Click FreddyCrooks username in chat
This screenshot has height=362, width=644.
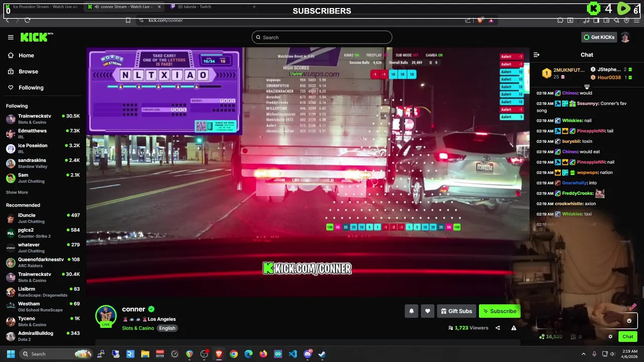pyautogui.click(x=578, y=193)
